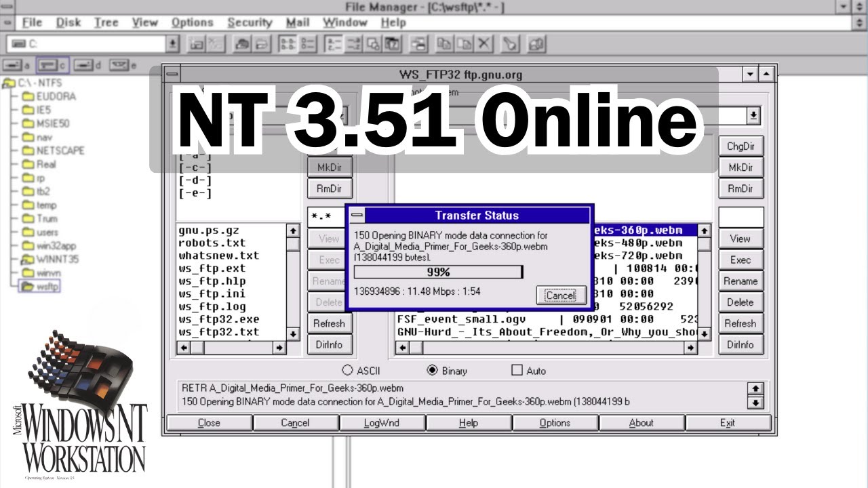The image size is (868, 488).
Task: Click the local file list scroll-down arrow
Action: point(293,333)
